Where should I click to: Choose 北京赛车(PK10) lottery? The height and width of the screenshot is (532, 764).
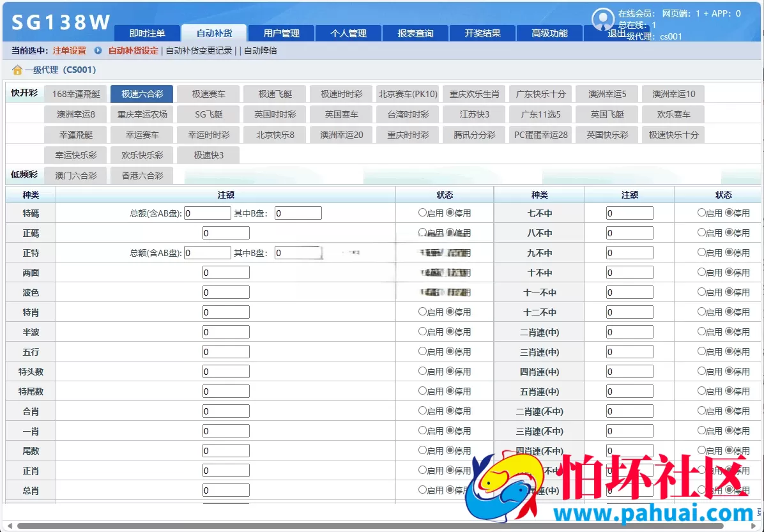pos(408,94)
